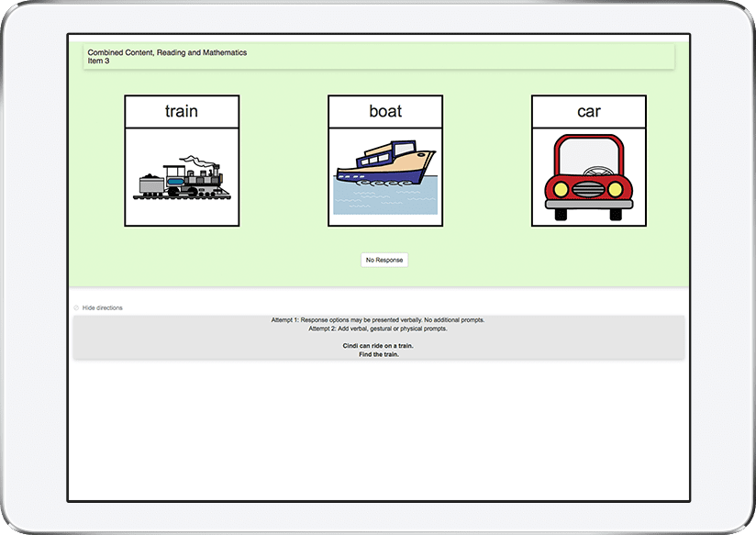Click the 'Find the train.' prompt
Image resolution: width=756 pixels, height=535 pixels.
pos(379,354)
